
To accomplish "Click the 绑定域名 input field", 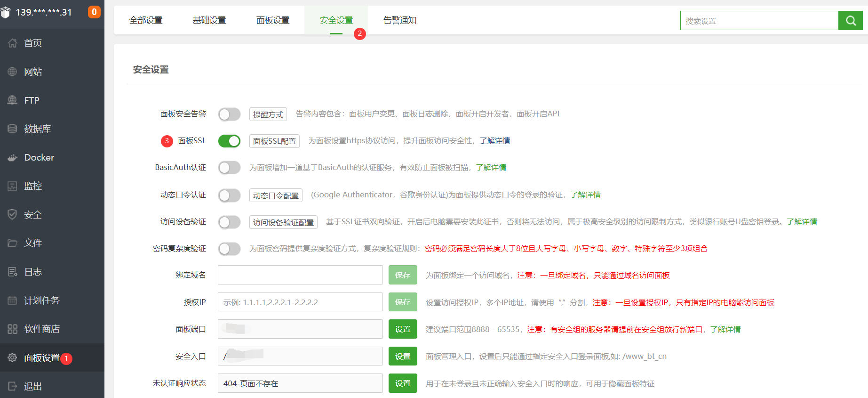I will 300,275.
